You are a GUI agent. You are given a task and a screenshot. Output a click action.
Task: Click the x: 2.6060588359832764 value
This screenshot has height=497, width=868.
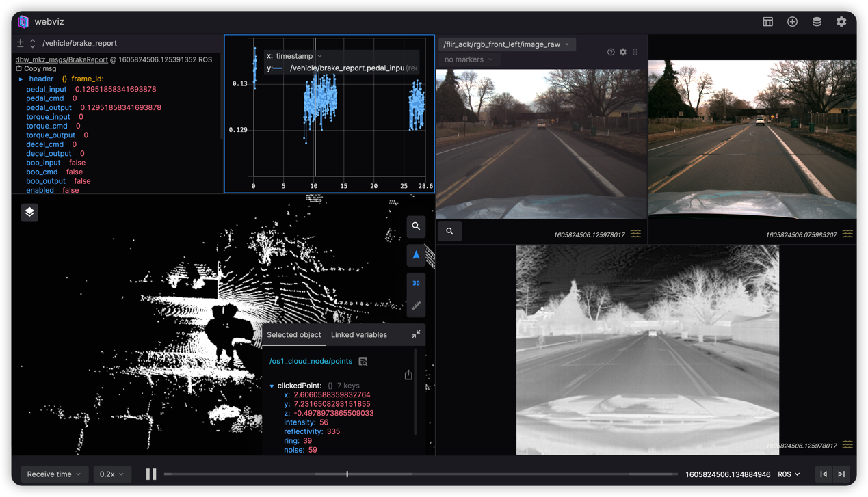coord(332,394)
